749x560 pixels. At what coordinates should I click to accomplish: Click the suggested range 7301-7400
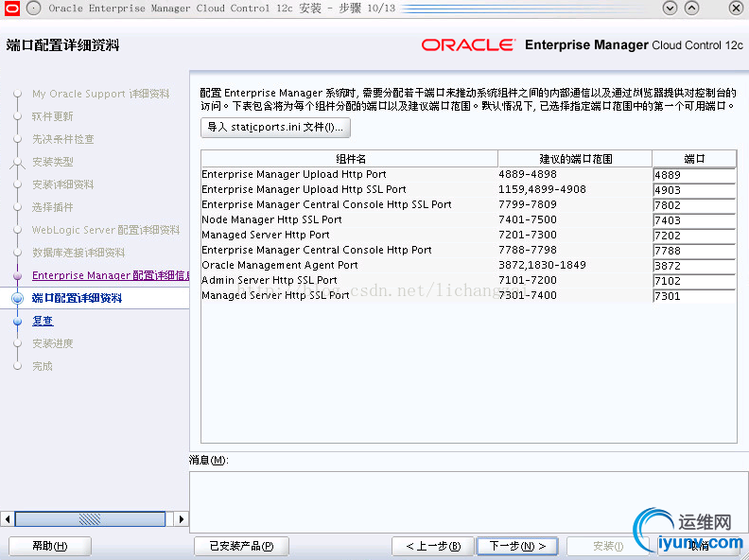coord(528,295)
